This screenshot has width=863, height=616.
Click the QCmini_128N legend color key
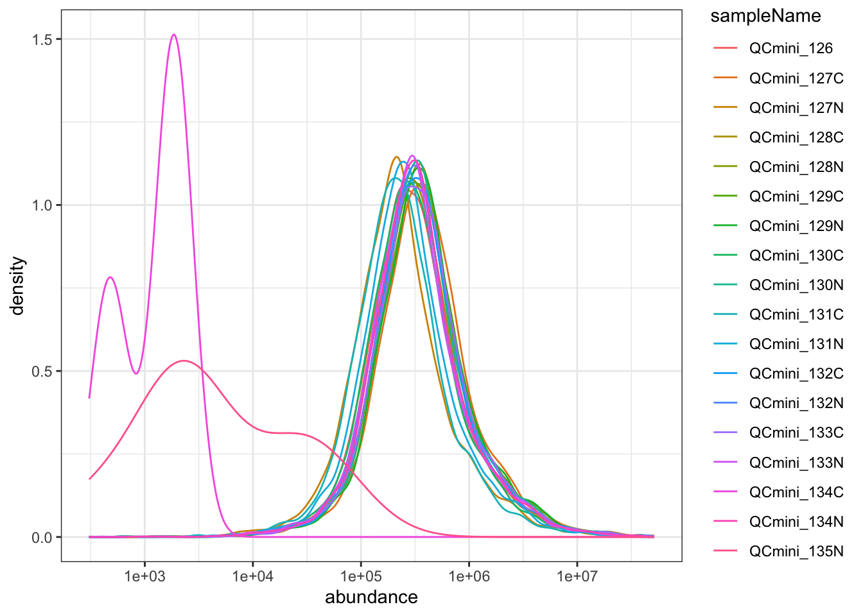pos(725,167)
